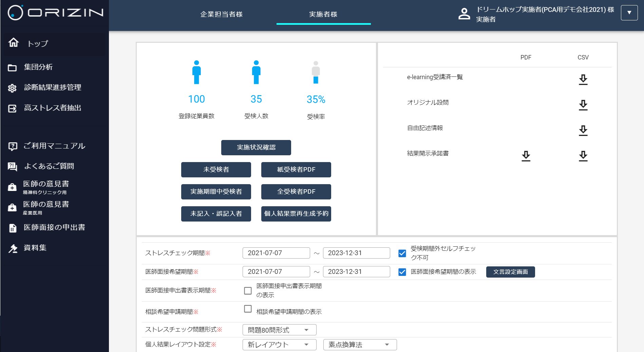Open the user account dropdown arrow

tap(629, 13)
